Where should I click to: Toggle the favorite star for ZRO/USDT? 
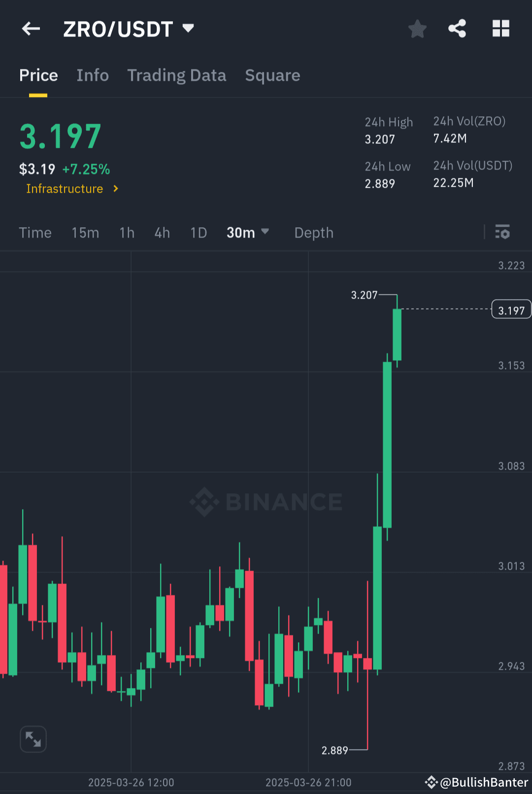(417, 29)
